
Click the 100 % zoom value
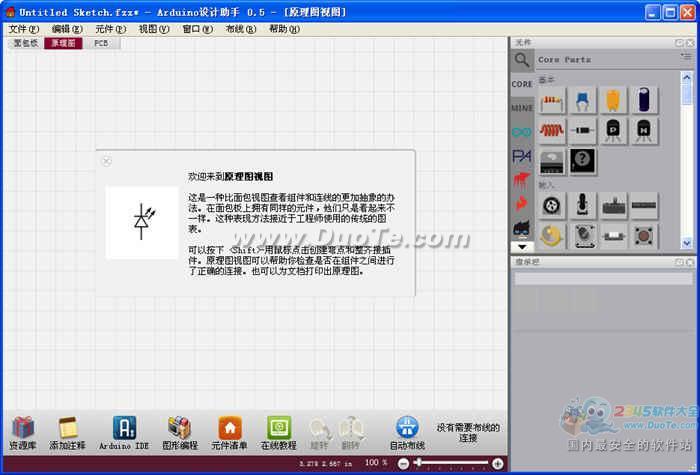point(376,462)
